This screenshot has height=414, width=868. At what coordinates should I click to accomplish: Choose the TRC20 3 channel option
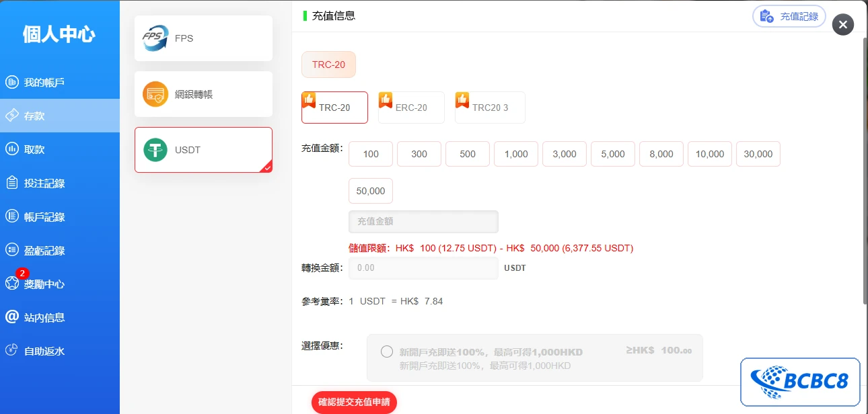[490, 108]
